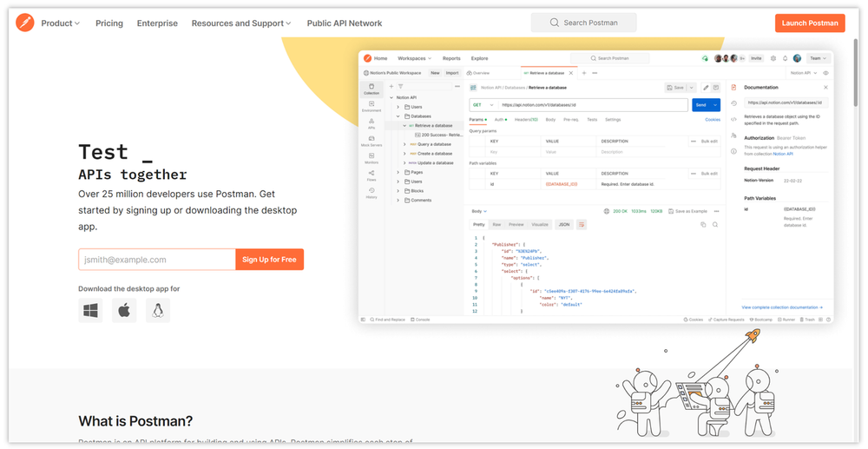Viewport: 868px width, 449px height.
Task: Close the Documentation panel
Action: (x=826, y=88)
